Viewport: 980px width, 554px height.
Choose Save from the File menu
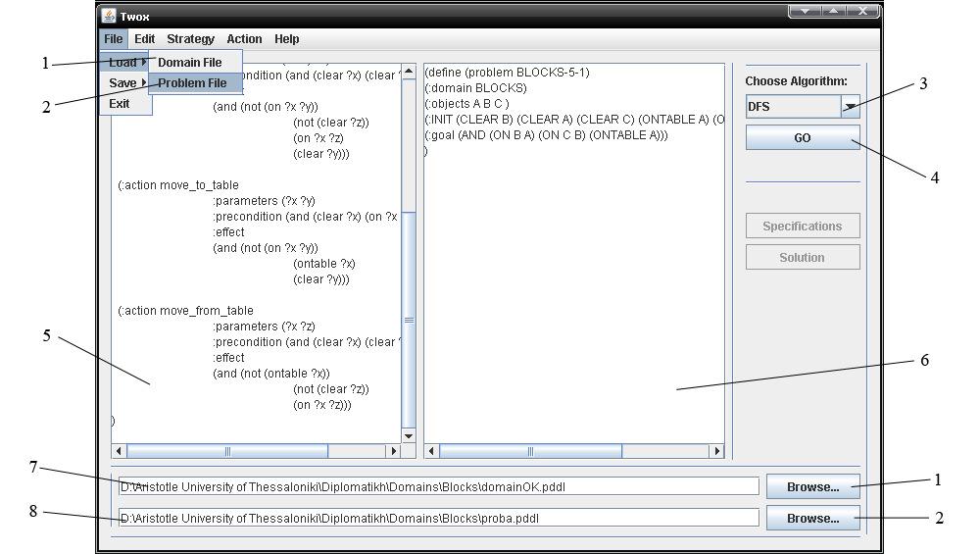[125, 83]
